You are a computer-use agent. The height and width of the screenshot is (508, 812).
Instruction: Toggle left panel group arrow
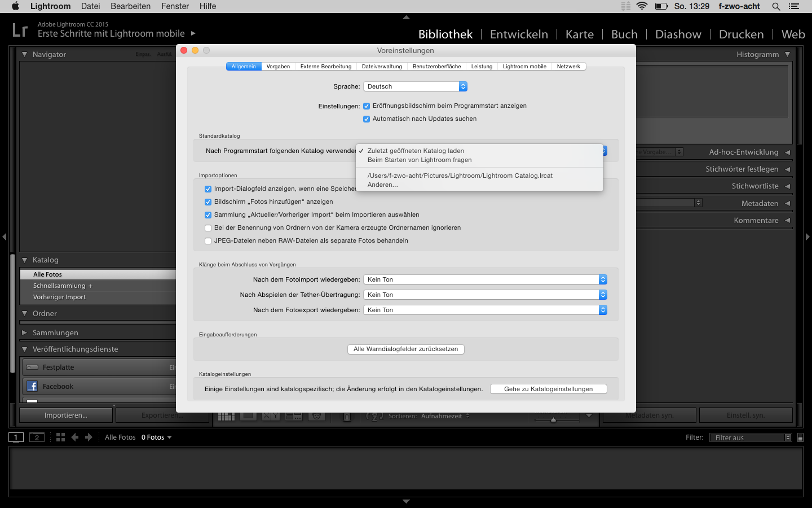[5, 237]
